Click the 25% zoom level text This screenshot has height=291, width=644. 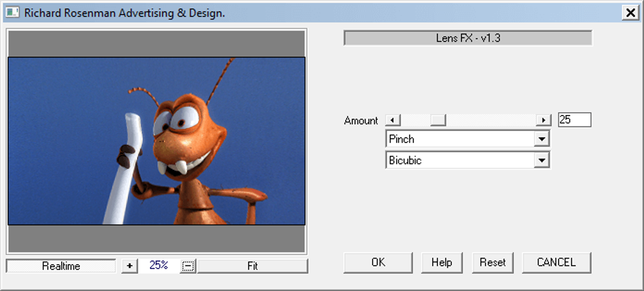click(x=159, y=265)
